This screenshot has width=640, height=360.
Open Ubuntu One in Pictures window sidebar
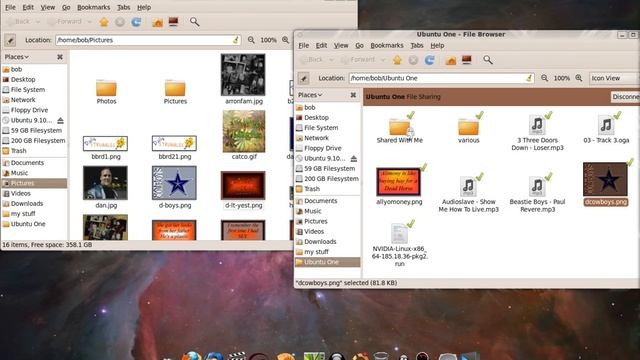[28, 224]
